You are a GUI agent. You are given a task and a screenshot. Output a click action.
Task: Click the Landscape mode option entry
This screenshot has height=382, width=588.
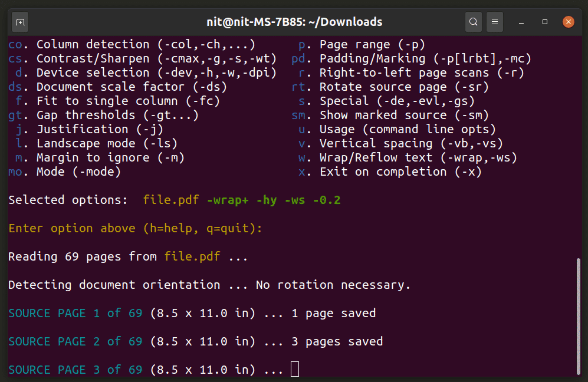coord(106,143)
